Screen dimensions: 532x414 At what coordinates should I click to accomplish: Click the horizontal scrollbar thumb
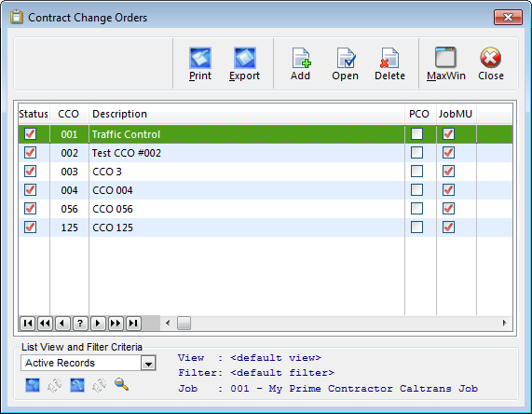(184, 323)
